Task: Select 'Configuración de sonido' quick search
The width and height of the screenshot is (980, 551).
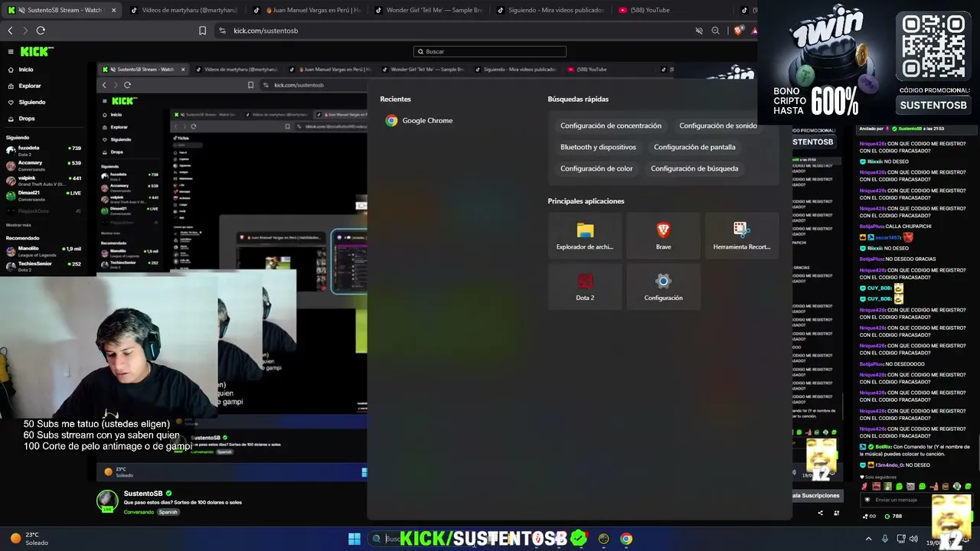Action: (x=718, y=126)
